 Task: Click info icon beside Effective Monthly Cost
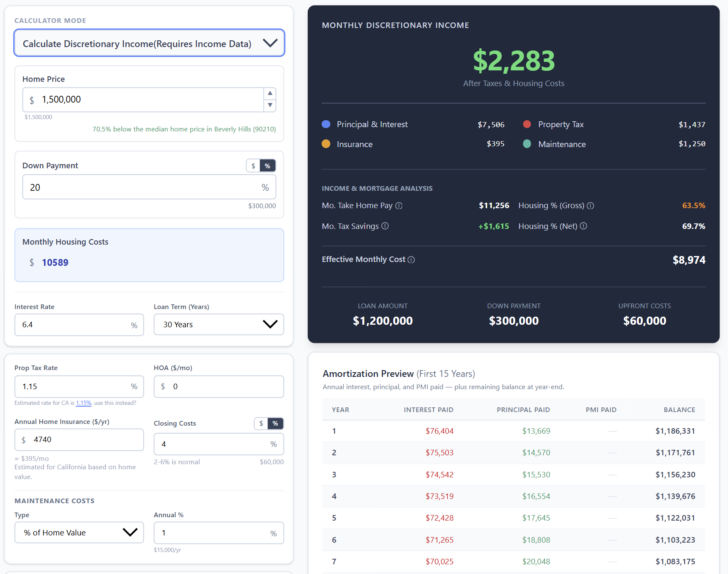(411, 259)
